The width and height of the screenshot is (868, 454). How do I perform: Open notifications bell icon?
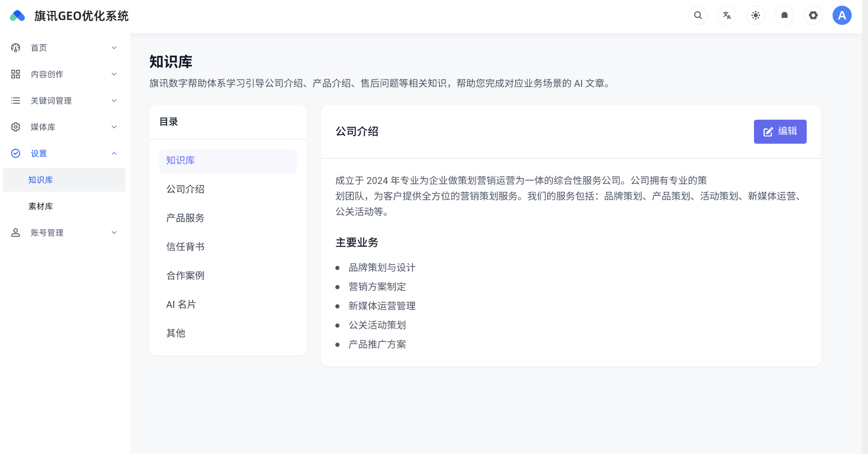[784, 16]
